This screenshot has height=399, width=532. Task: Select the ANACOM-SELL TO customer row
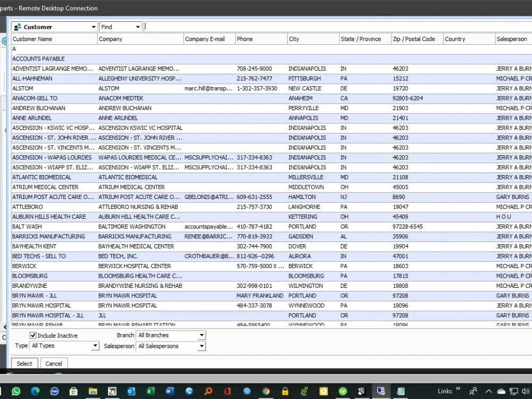tap(271, 98)
